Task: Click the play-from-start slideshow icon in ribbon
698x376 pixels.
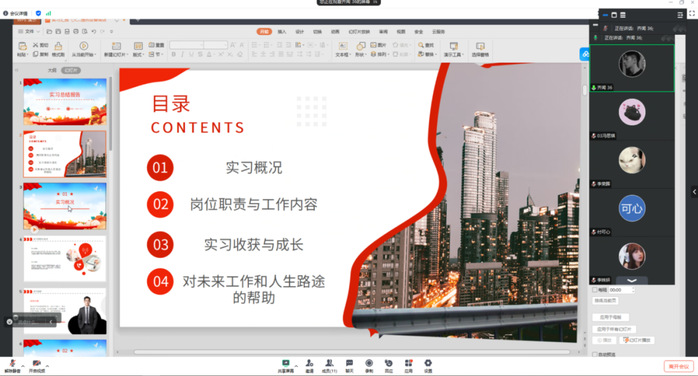Action: point(83,49)
